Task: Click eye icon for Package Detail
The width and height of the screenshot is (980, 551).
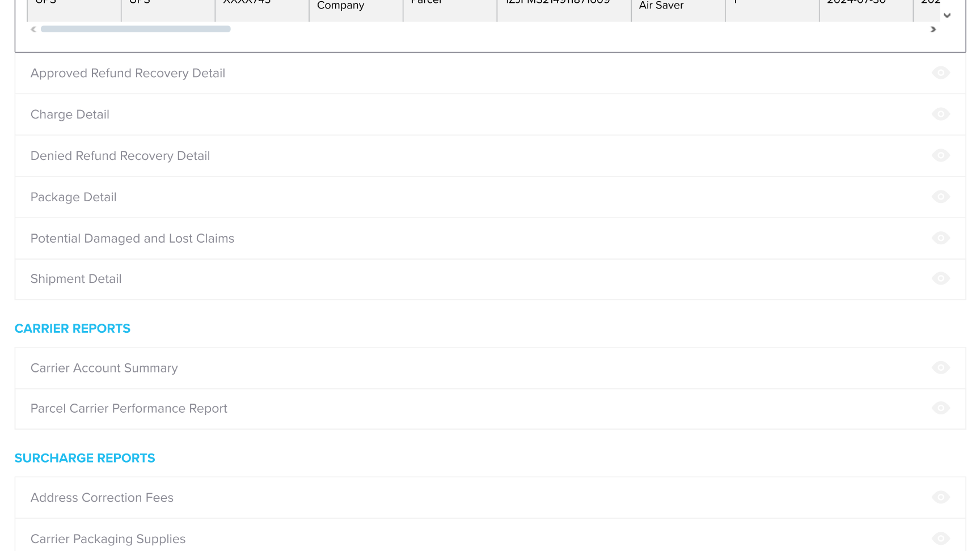Action: tap(941, 197)
